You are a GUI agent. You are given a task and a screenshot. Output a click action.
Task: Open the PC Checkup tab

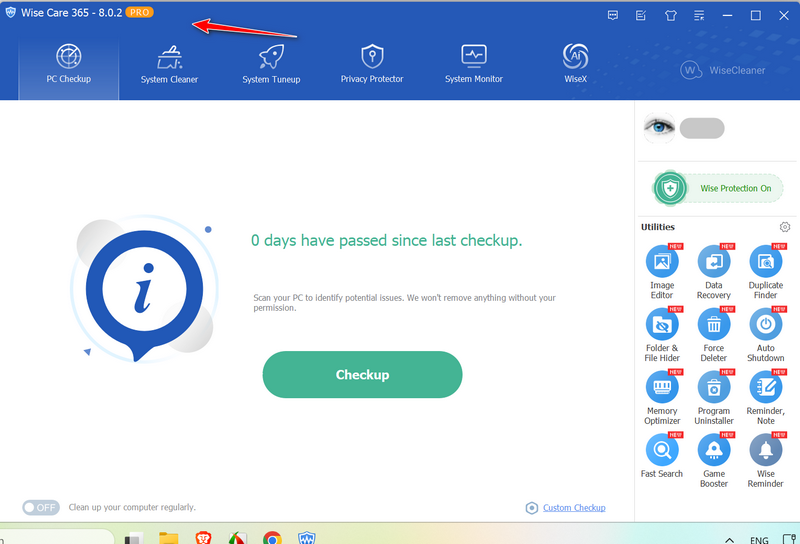pos(68,65)
